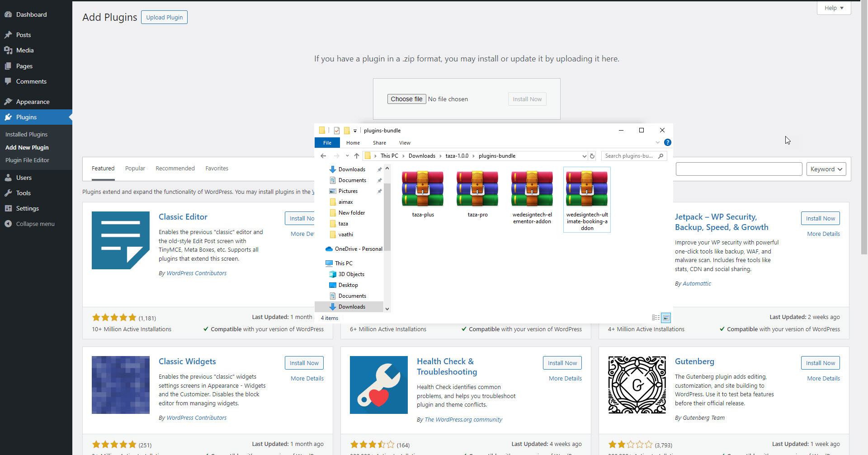Expand the Explorer ribbon chevron

click(x=658, y=142)
